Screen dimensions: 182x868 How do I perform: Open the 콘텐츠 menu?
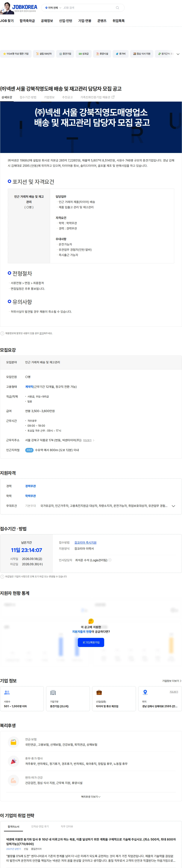pos(102,21)
